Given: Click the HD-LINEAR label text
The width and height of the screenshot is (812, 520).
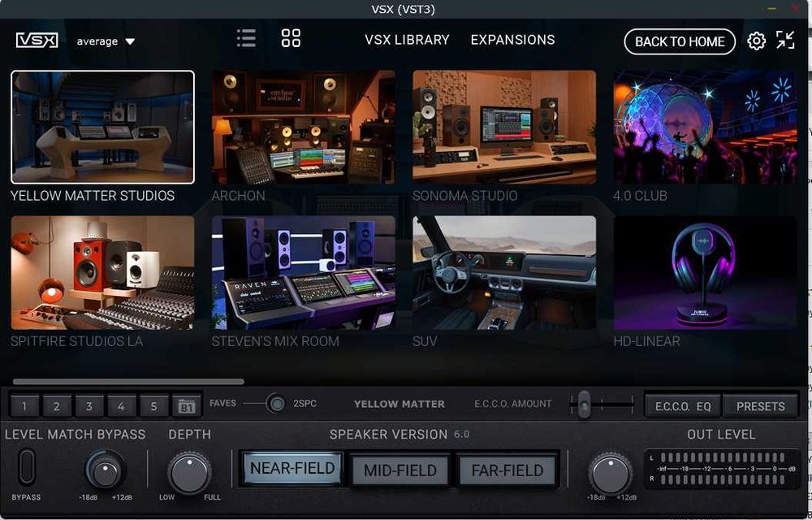Looking at the screenshot, I should 647,341.
